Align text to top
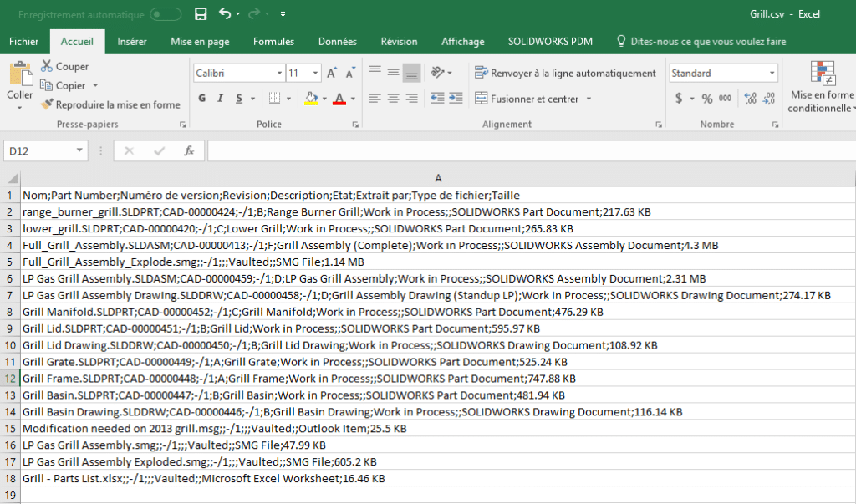The height and width of the screenshot is (504, 856). pyautogui.click(x=374, y=72)
